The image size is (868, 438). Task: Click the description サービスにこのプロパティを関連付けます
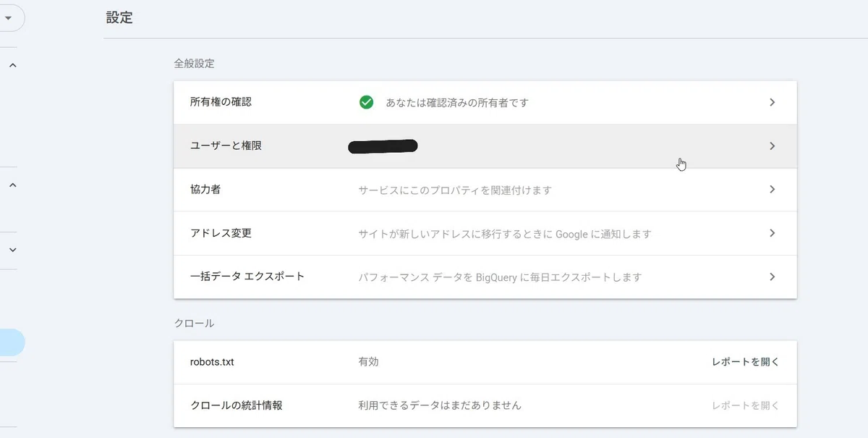point(455,190)
